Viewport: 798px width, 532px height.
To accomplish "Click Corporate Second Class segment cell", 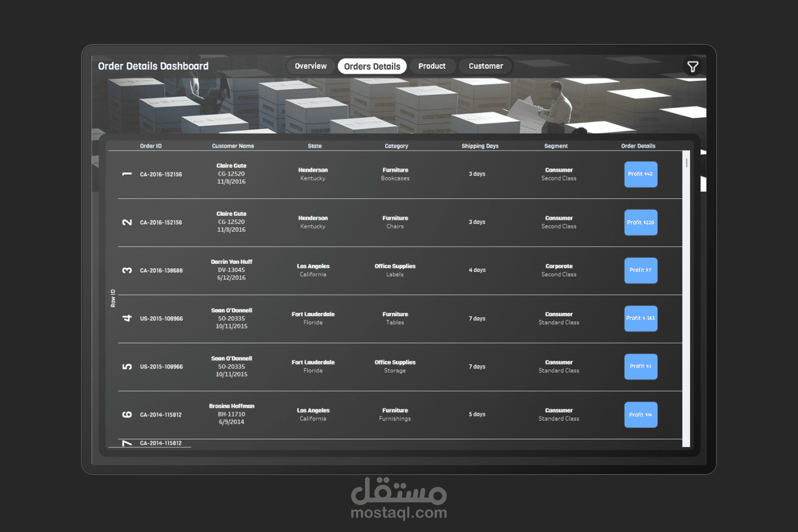I will [559, 270].
